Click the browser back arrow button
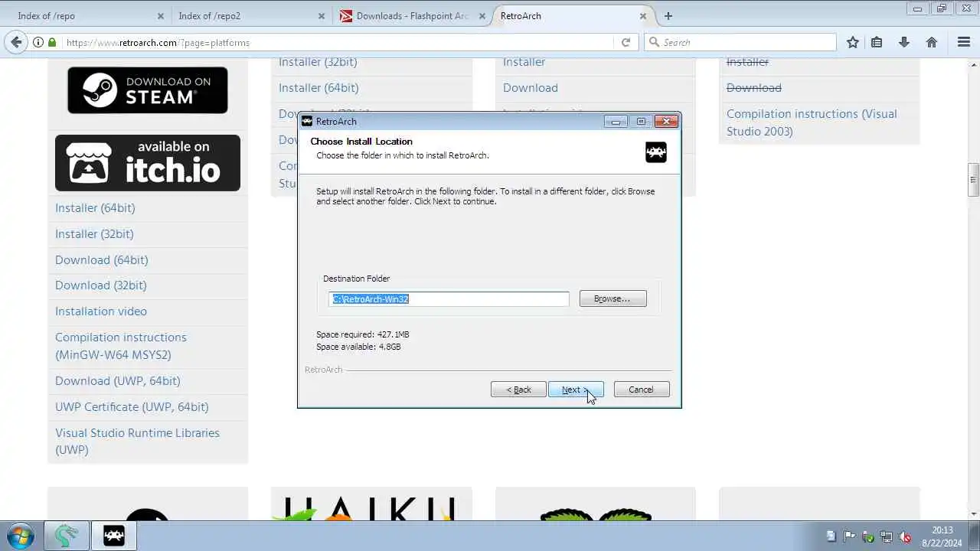980x551 pixels. coord(16,42)
